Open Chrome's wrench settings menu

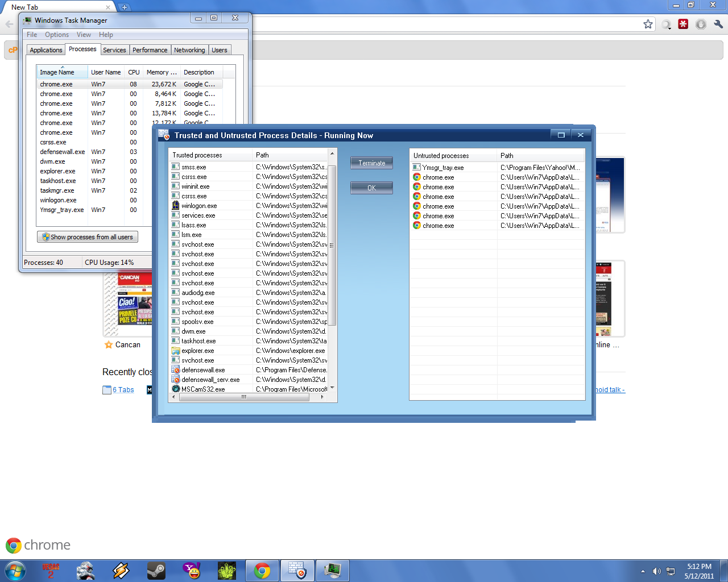(718, 24)
